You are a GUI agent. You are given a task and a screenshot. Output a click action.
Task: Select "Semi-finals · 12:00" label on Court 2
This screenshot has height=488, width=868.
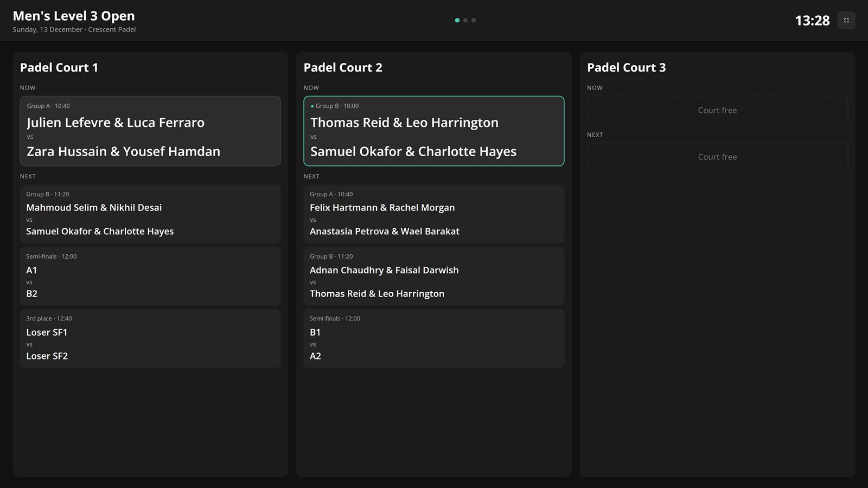[335, 319]
